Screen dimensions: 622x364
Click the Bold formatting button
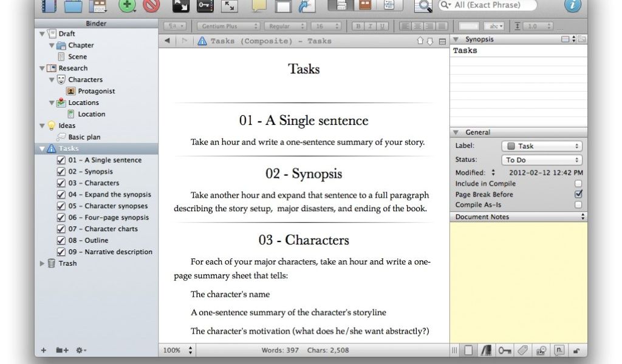click(358, 26)
